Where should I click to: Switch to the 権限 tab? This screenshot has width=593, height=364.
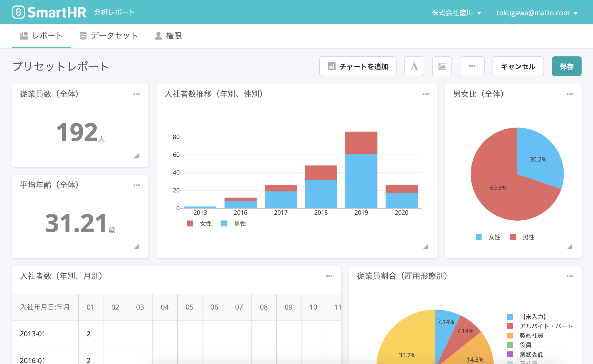168,36
